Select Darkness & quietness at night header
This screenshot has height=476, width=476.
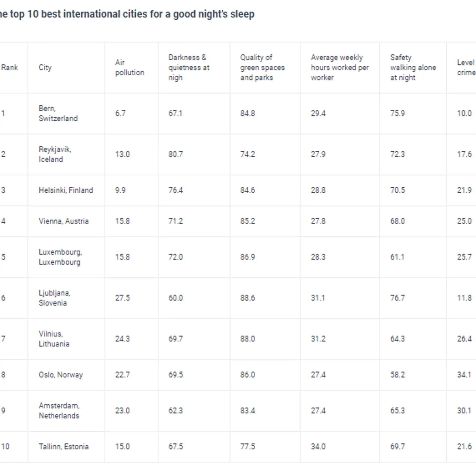coord(189,67)
